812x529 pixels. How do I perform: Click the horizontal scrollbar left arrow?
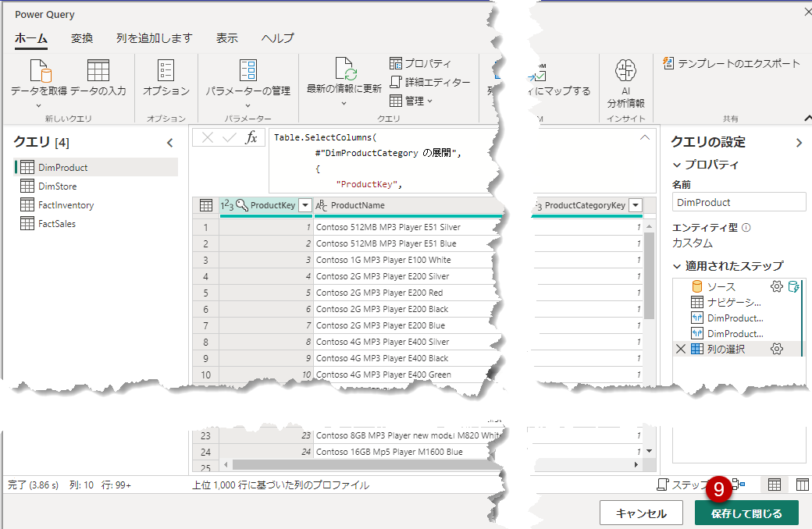[226, 464]
